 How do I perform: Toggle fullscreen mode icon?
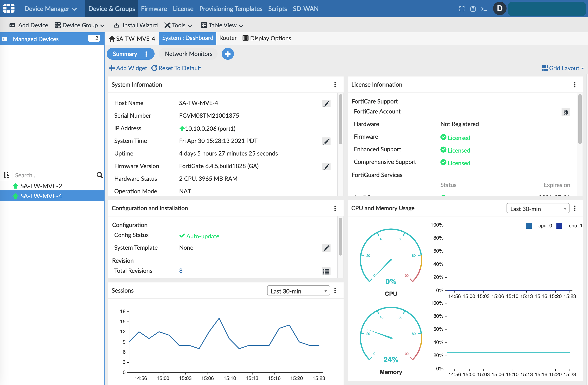pos(462,9)
